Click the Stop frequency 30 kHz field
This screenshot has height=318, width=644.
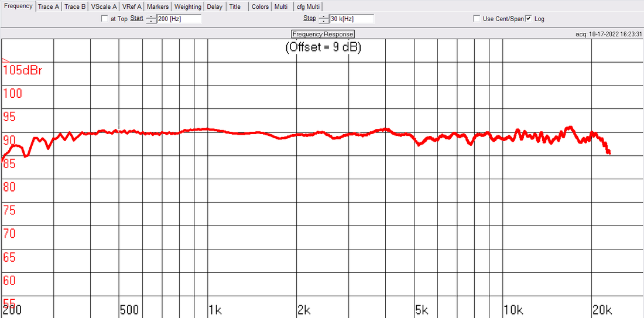click(351, 19)
